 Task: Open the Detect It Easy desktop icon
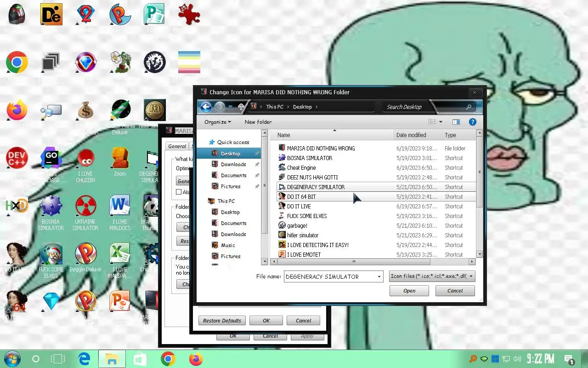tap(51, 15)
